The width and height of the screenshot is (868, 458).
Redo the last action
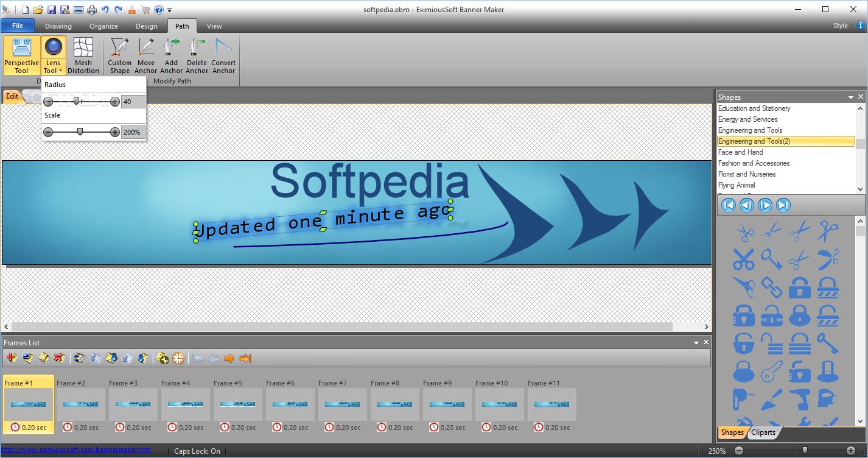pos(118,10)
